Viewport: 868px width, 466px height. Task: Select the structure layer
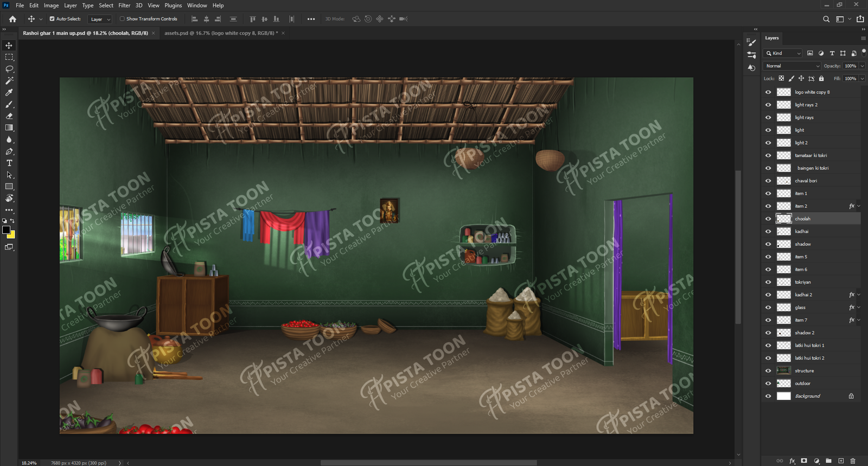coord(804,371)
